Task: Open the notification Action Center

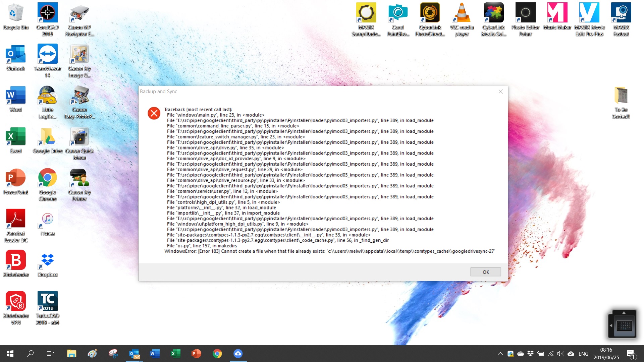Action: coord(630,354)
